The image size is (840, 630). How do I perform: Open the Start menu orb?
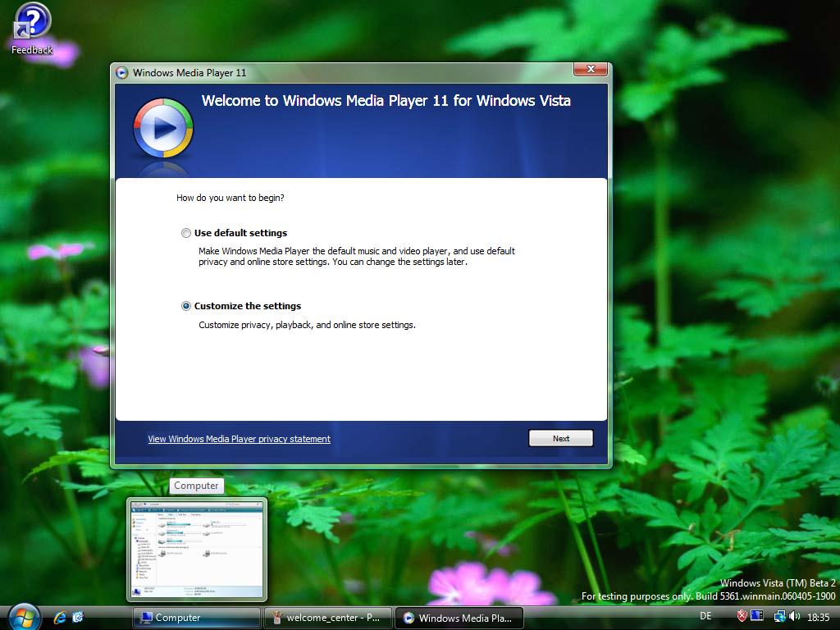tap(24, 617)
